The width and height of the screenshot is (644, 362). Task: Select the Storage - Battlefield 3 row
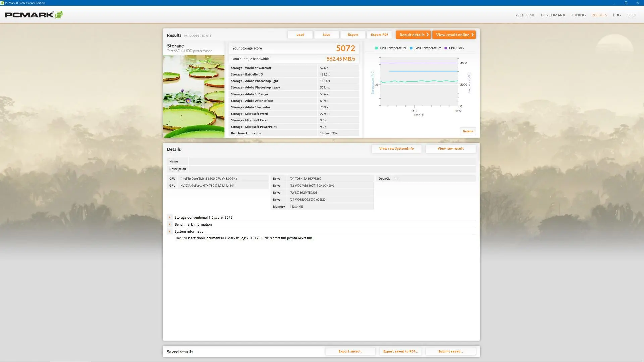point(294,74)
